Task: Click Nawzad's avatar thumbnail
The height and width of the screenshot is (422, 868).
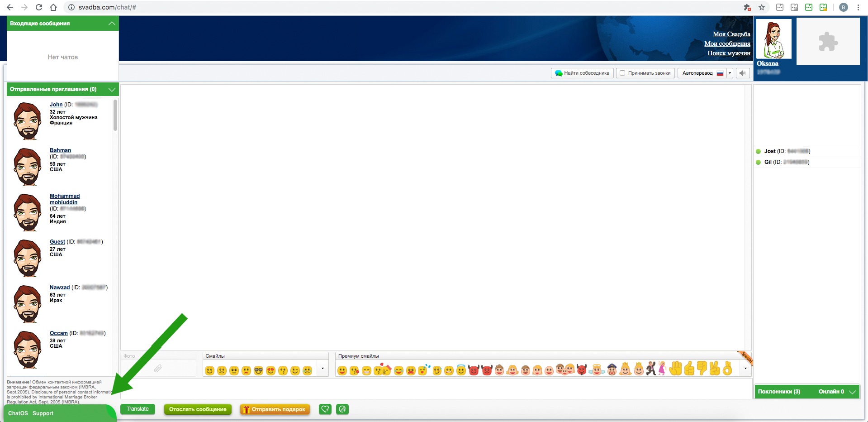Action: (x=27, y=304)
